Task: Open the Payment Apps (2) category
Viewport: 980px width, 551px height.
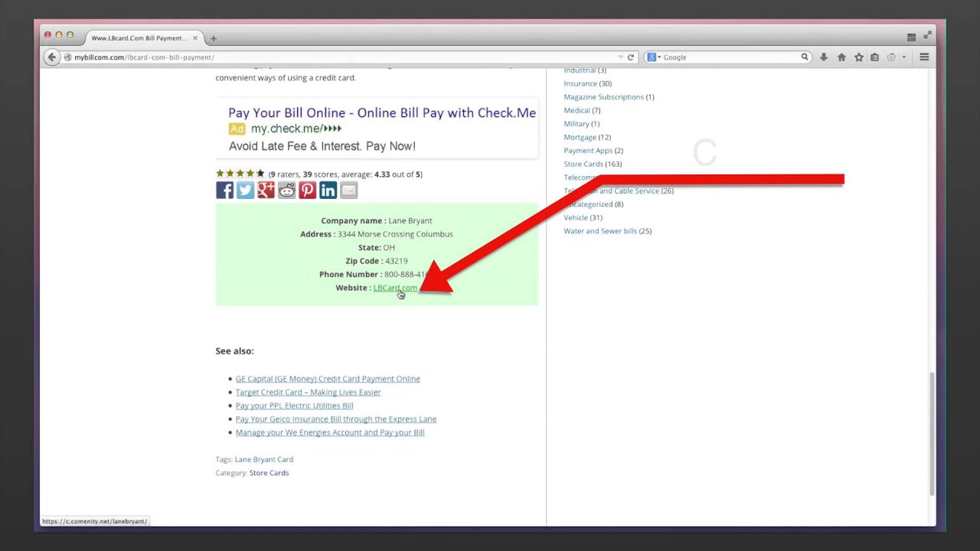Action: tap(588, 151)
